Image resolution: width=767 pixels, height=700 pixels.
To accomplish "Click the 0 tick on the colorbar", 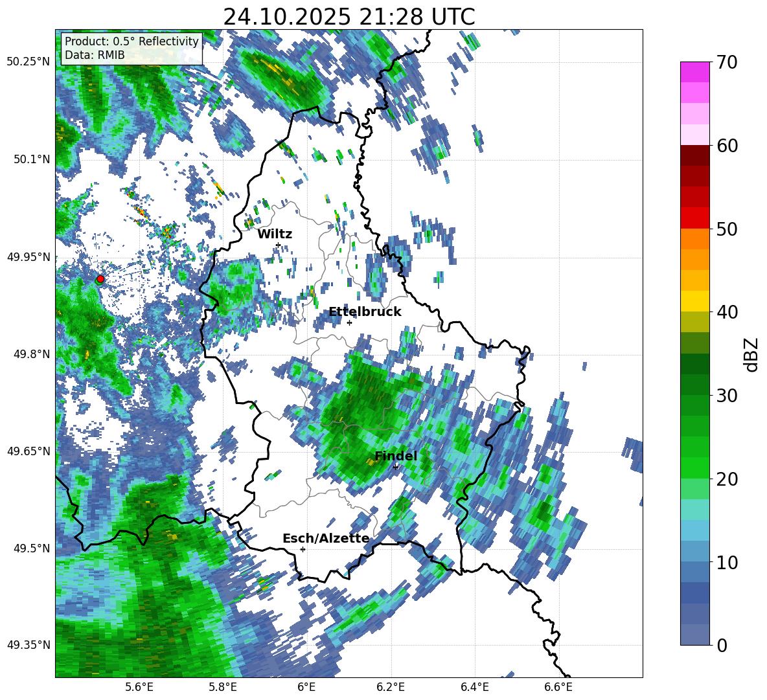I will tap(722, 645).
